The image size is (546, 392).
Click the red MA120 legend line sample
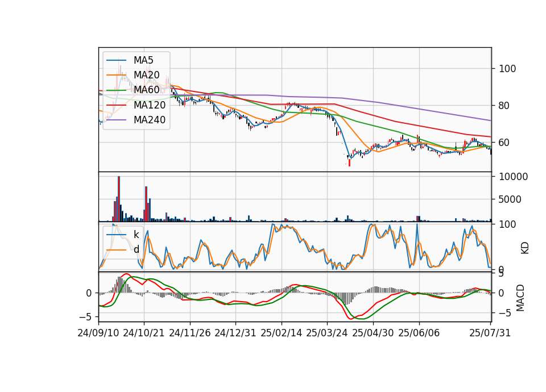116,105
